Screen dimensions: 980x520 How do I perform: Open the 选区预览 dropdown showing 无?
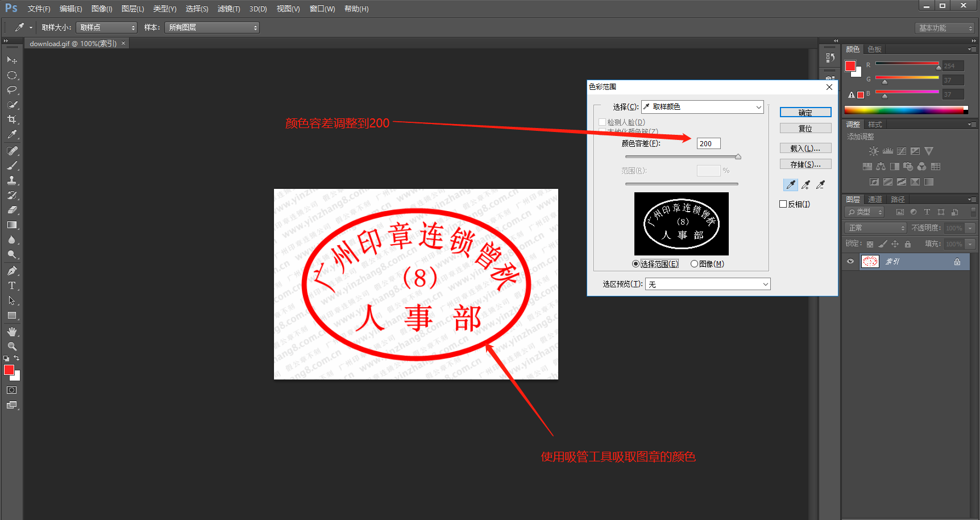click(x=708, y=284)
